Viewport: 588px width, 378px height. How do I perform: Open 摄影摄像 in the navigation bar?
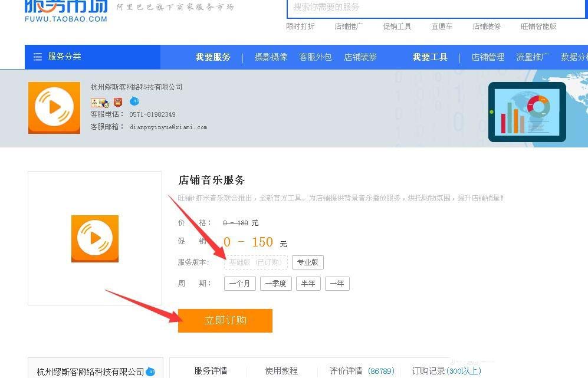tap(271, 57)
